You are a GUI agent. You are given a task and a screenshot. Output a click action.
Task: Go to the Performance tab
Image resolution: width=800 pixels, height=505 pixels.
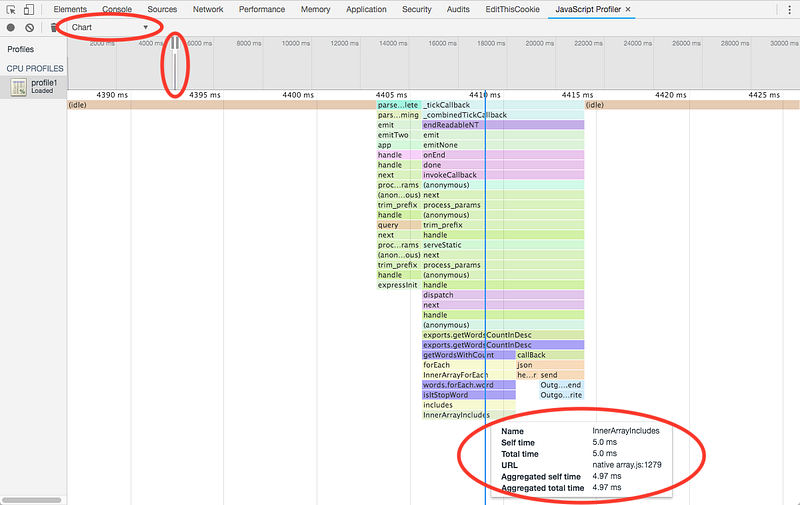tap(262, 9)
